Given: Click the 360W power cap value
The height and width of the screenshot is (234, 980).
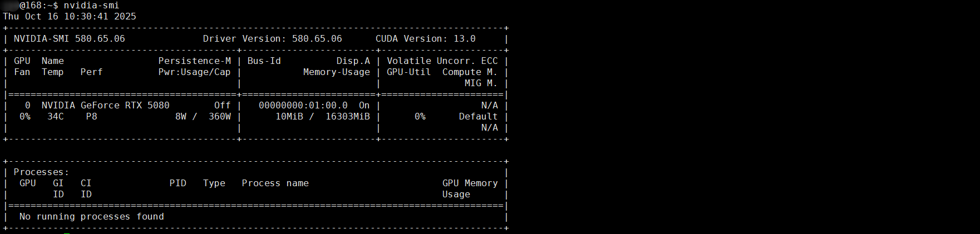Looking at the screenshot, I should pyautogui.click(x=219, y=117).
